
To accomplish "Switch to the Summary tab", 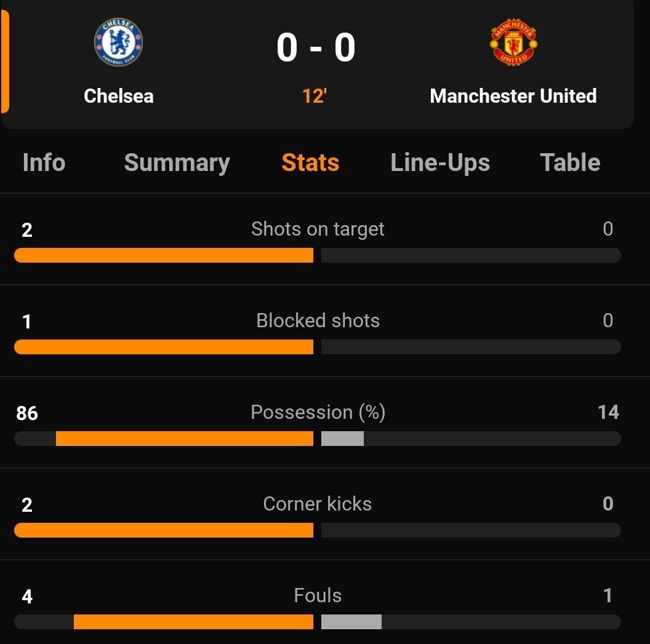I will pos(177,162).
